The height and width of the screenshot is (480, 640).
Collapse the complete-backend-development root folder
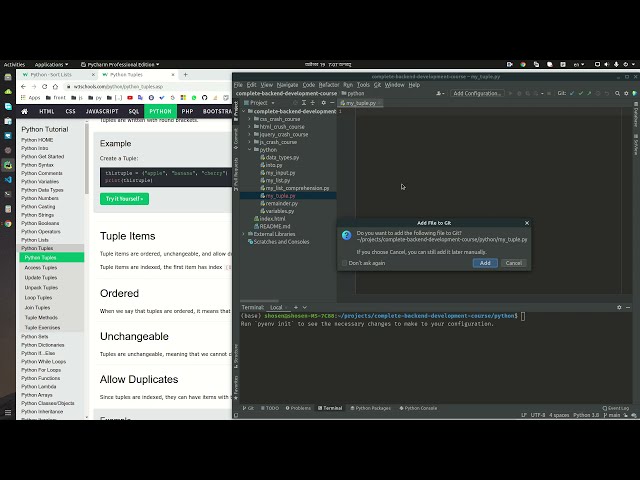pos(244,111)
